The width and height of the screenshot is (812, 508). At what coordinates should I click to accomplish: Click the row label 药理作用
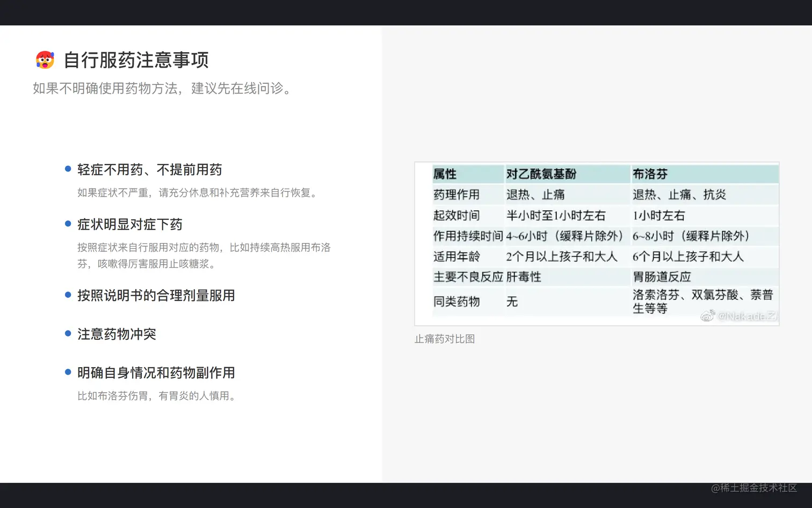click(456, 195)
